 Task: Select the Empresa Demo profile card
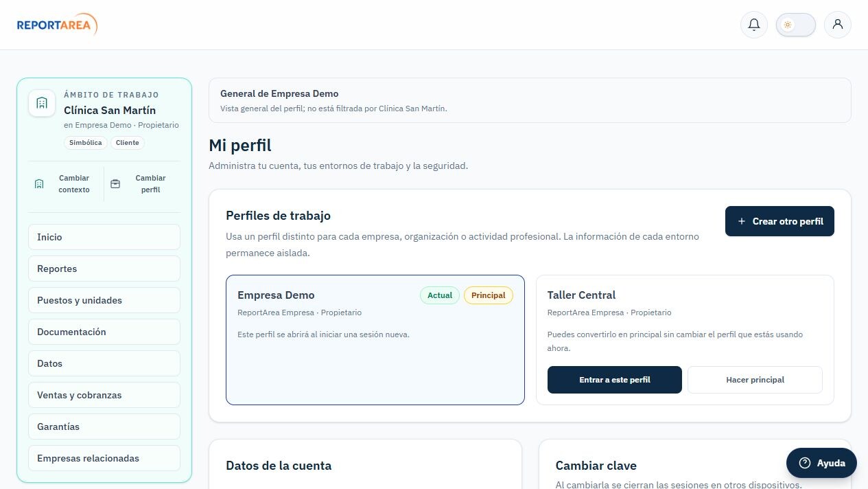[x=375, y=340]
